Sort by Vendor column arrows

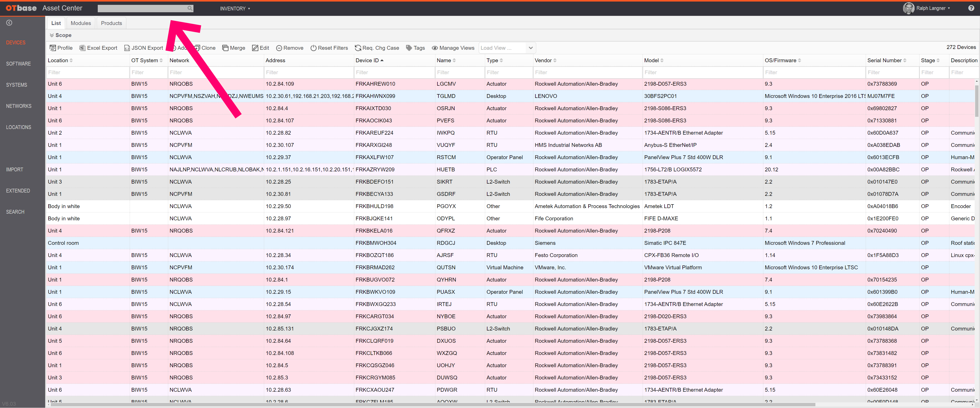point(555,60)
